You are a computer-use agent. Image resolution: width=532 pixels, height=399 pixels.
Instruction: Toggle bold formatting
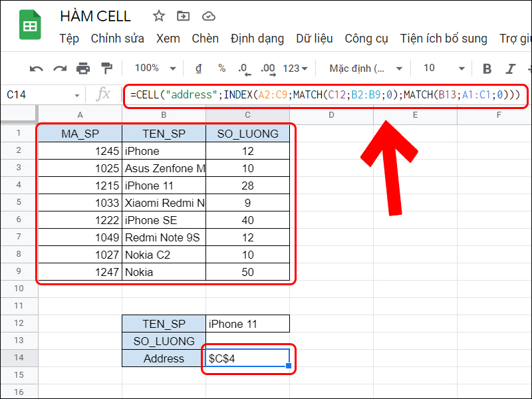pyautogui.click(x=487, y=68)
